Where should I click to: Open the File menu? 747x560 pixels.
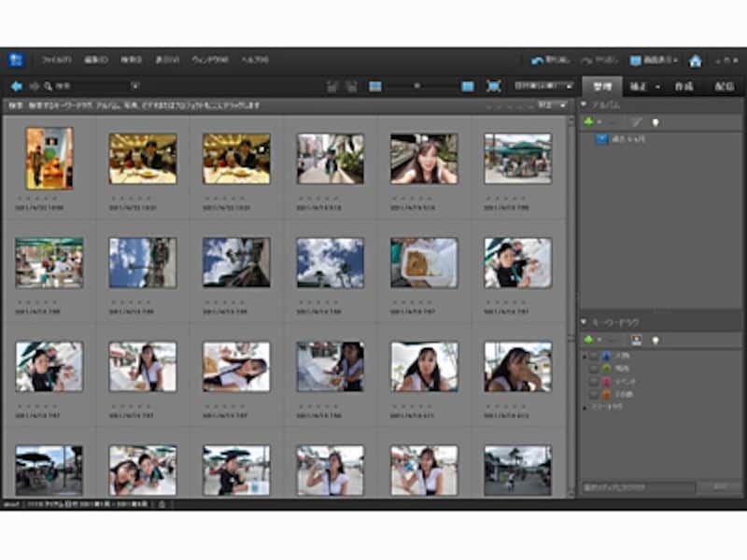coord(57,60)
